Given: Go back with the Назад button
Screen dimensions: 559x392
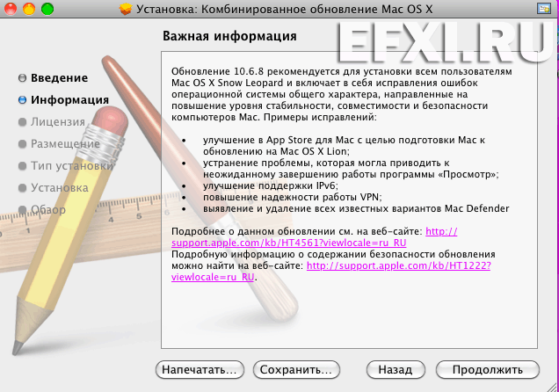Looking at the screenshot, I should (x=396, y=369).
